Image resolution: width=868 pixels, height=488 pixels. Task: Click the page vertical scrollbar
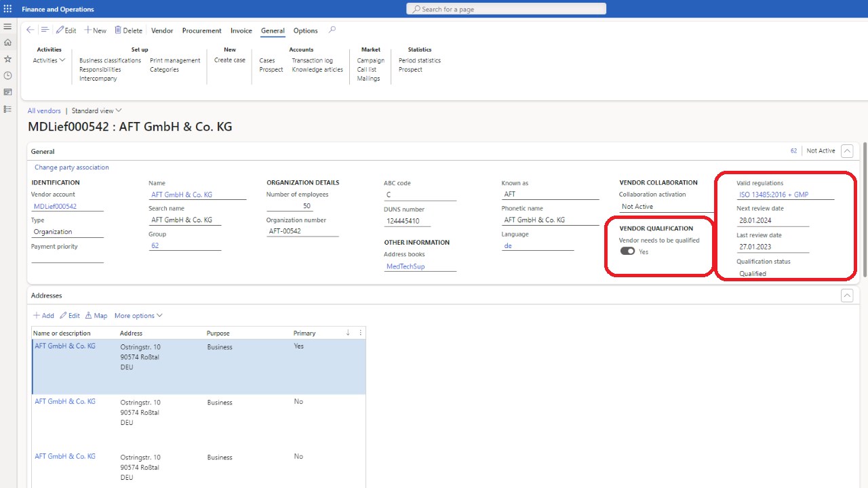coord(865,209)
